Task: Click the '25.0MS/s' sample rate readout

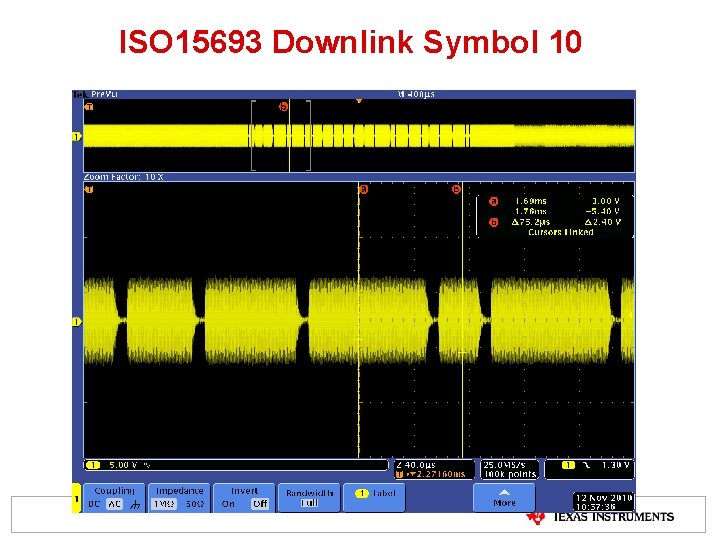Action: point(504,465)
